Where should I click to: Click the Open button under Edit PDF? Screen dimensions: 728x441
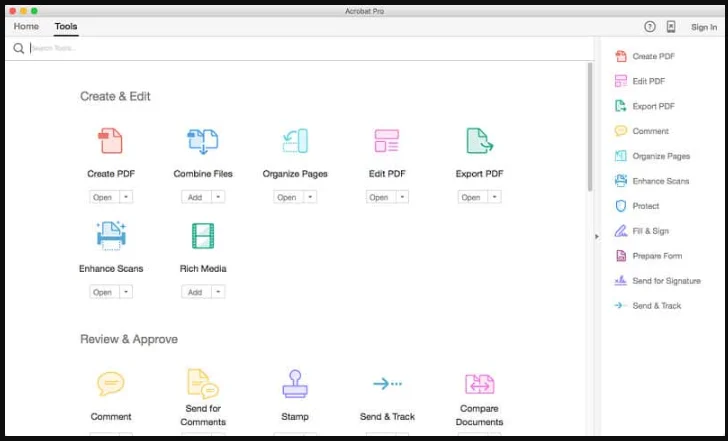click(x=381, y=197)
